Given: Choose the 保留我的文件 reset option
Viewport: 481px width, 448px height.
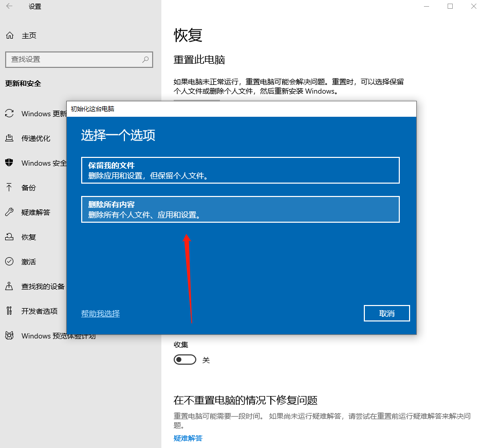Looking at the screenshot, I should 240,170.
